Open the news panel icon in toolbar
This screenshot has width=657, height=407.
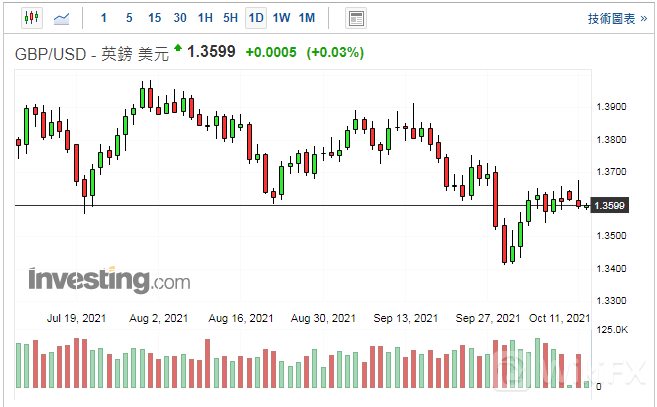tap(355, 18)
